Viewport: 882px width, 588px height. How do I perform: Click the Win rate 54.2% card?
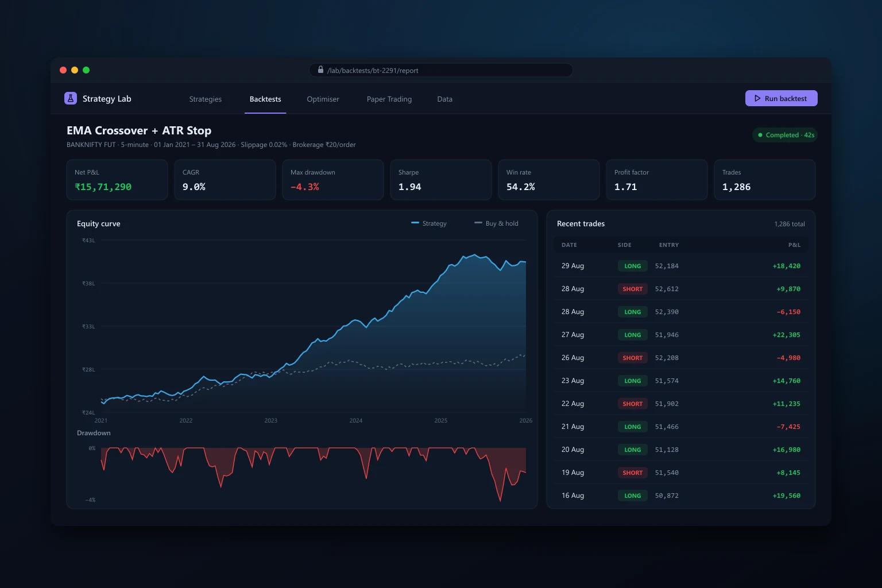(549, 180)
